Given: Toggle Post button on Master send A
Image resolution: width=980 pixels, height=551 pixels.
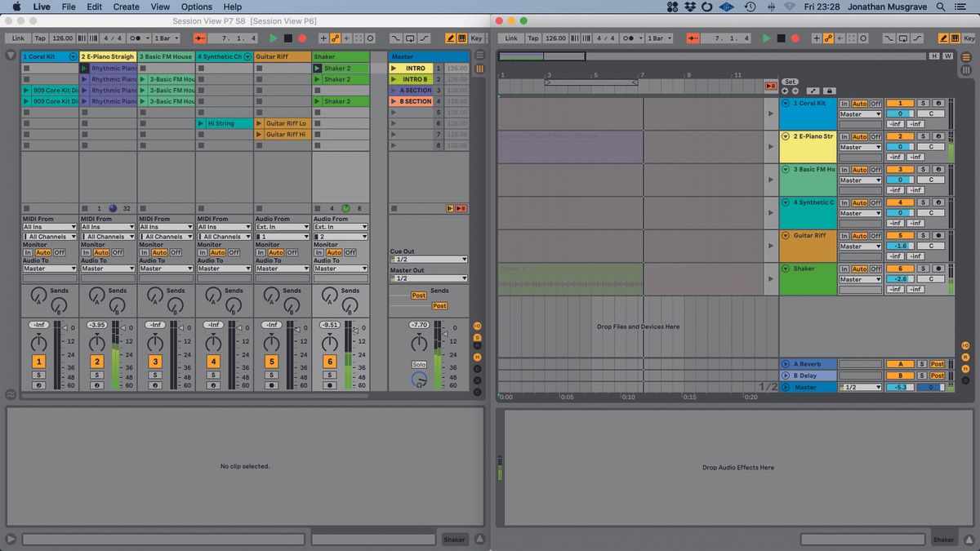Looking at the screenshot, I should (x=418, y=295).
